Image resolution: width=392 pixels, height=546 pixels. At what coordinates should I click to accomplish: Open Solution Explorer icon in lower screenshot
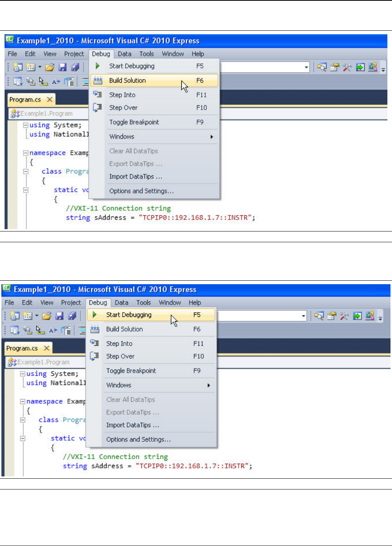pyautogui.click(x=319, y=316)
